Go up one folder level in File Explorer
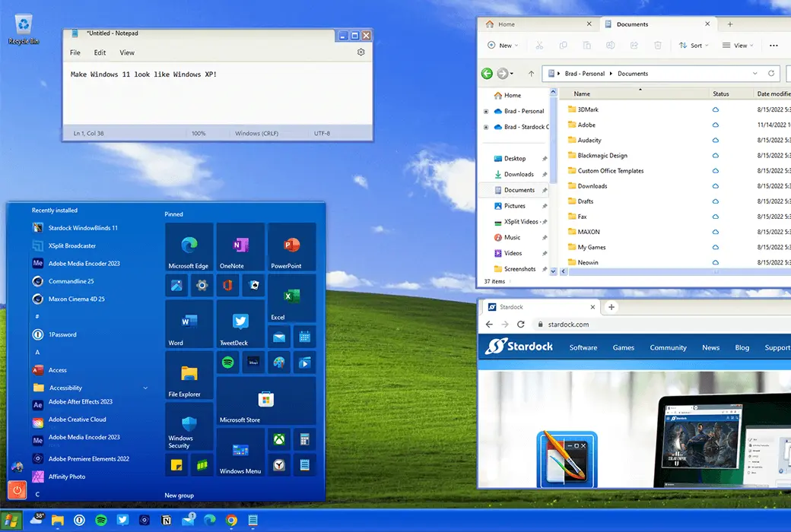791x532 pixels. [x=531, y=74]
